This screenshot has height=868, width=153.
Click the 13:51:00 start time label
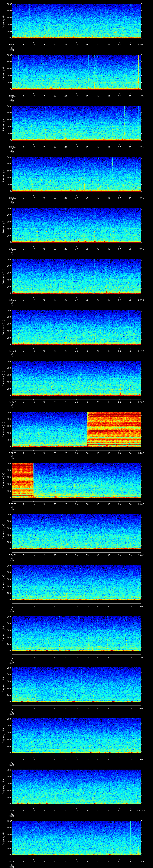[x=12, y=402]
